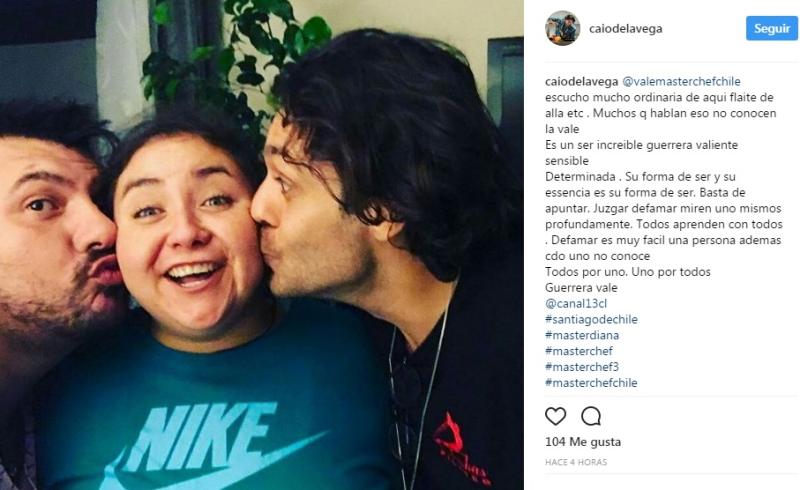Click the HACE 4 HORAS timestamp

tap(576, 462)
